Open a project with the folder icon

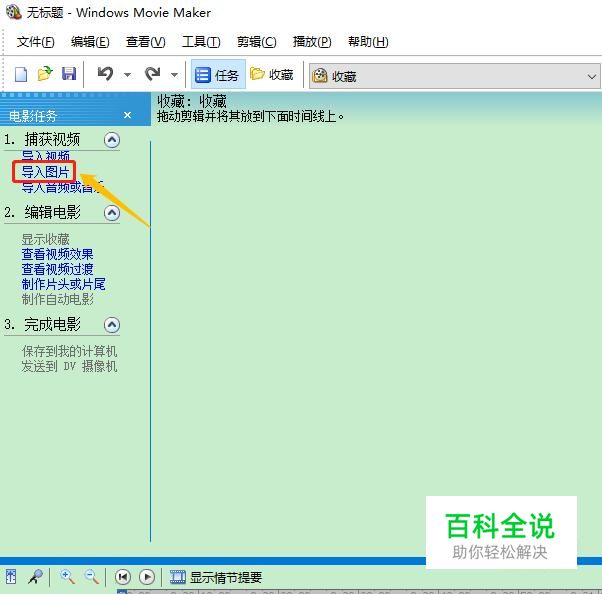(x=45, y=74)
